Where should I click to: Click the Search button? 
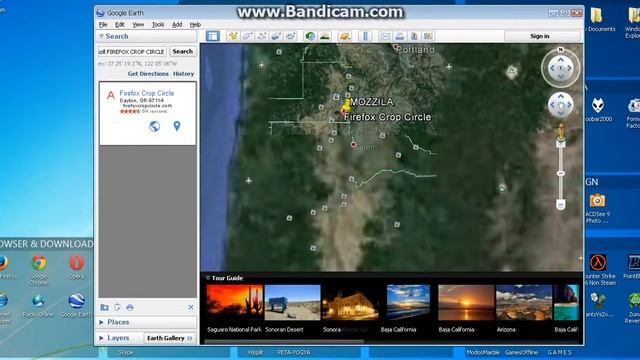coord(182,51)
